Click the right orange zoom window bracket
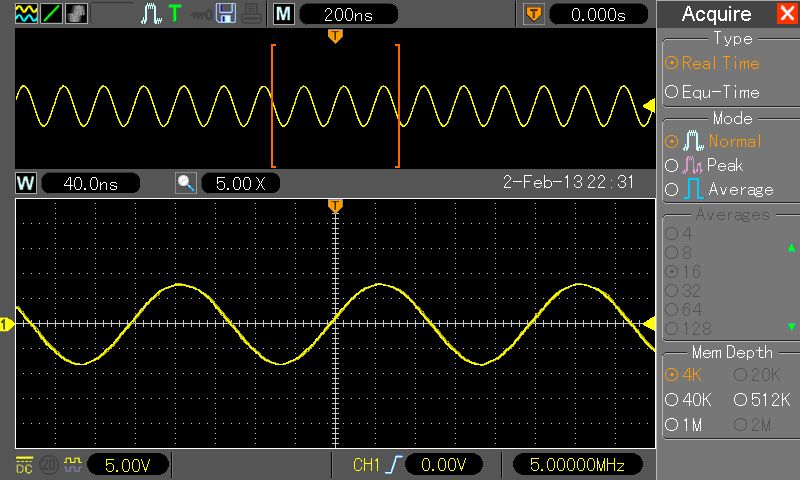 point(398,106)
